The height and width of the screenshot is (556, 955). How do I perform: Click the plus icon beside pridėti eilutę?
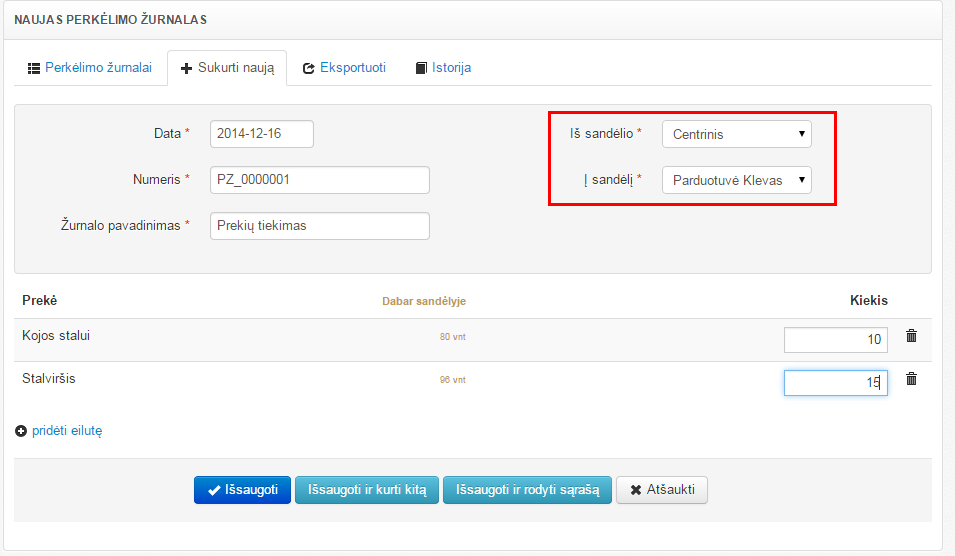pos(22,431)
